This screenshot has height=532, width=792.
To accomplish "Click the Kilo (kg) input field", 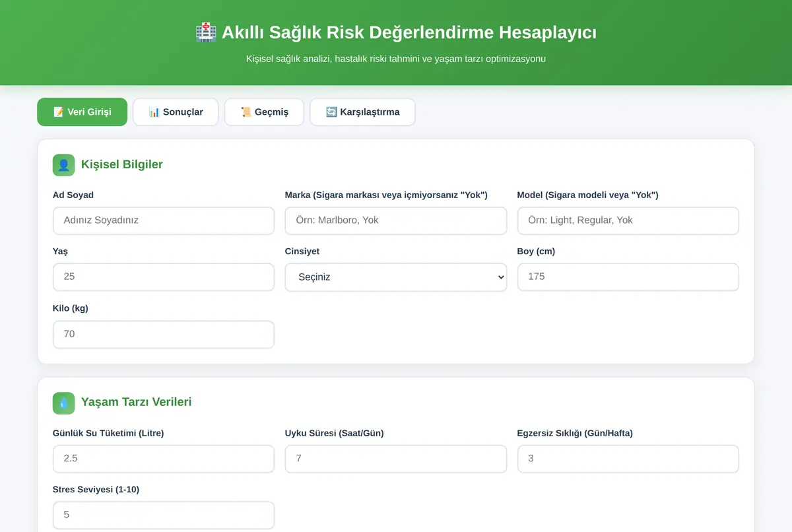I will point(164,335).
